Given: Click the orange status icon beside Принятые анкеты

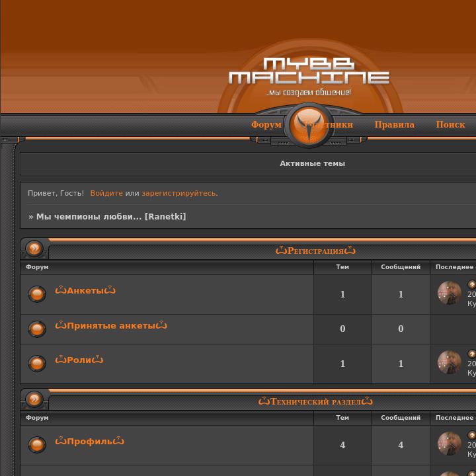Looking at the screenshot, I should pyautogui.click(x=37, y=329).
